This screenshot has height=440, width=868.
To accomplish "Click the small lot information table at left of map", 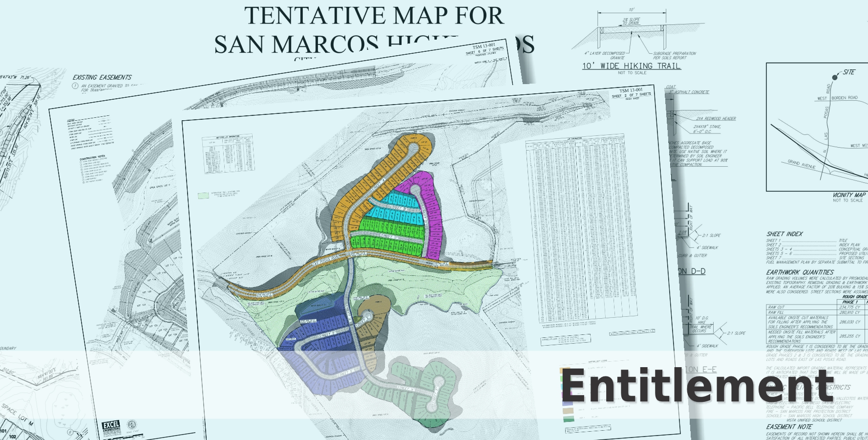I will coord(228,155).
